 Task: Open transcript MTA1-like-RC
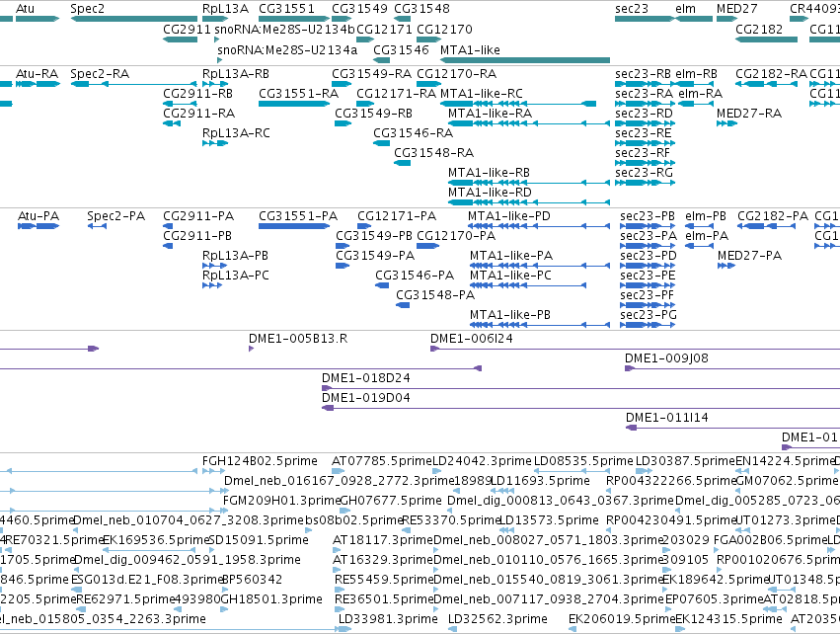(x=482, y=93)
